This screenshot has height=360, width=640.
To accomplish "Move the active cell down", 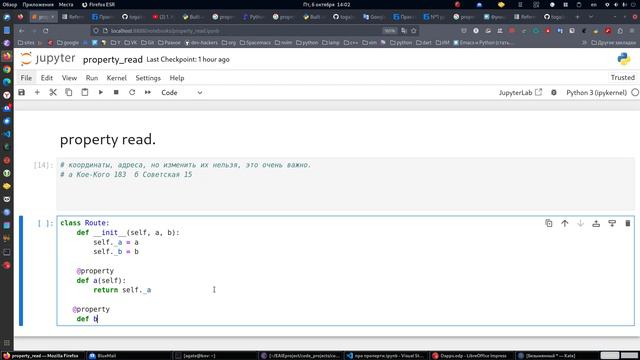I will pos(580,223).
